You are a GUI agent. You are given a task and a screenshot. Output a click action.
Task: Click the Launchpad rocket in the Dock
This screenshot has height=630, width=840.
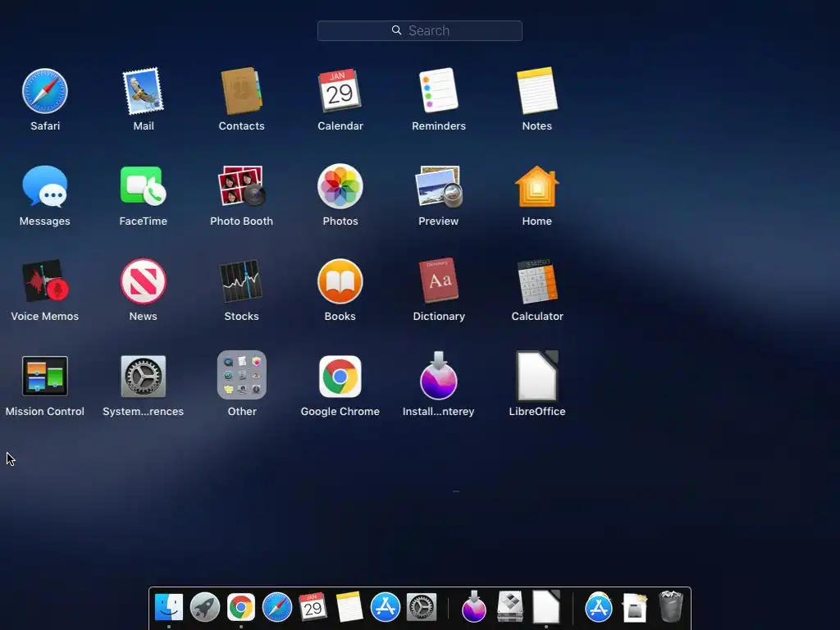tap(204, 608)
